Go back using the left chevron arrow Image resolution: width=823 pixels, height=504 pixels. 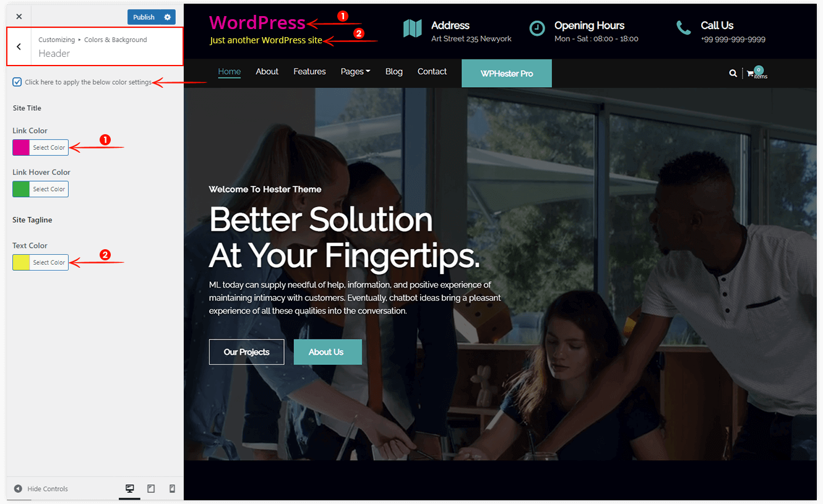[19, 46]
